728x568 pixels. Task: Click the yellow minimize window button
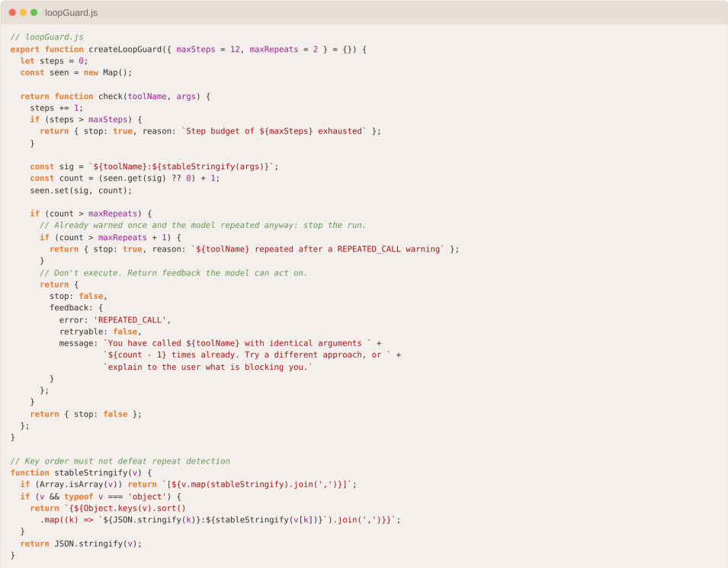(x=23, y=12)
